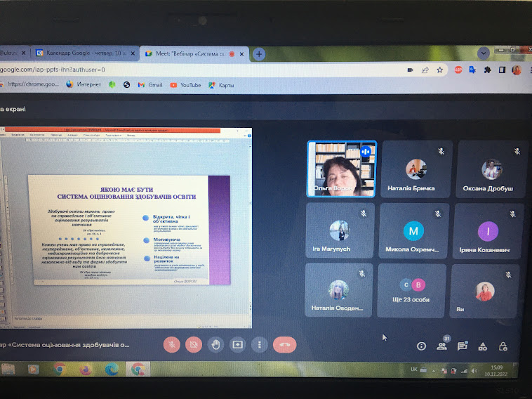This screenshot has height=399, width=532.
Task: Click the present screen icon
Action: point(238,345)
